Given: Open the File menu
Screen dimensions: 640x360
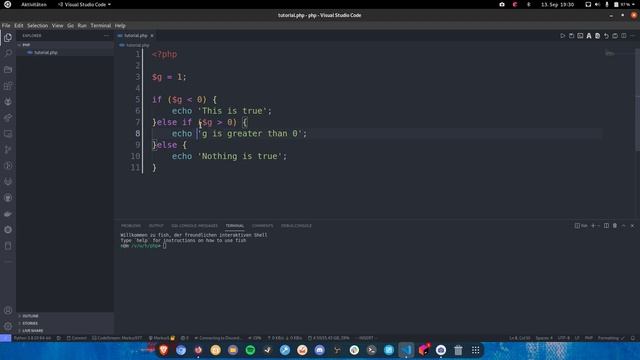Looking at the screenshot, I should (x=6, y=25).
